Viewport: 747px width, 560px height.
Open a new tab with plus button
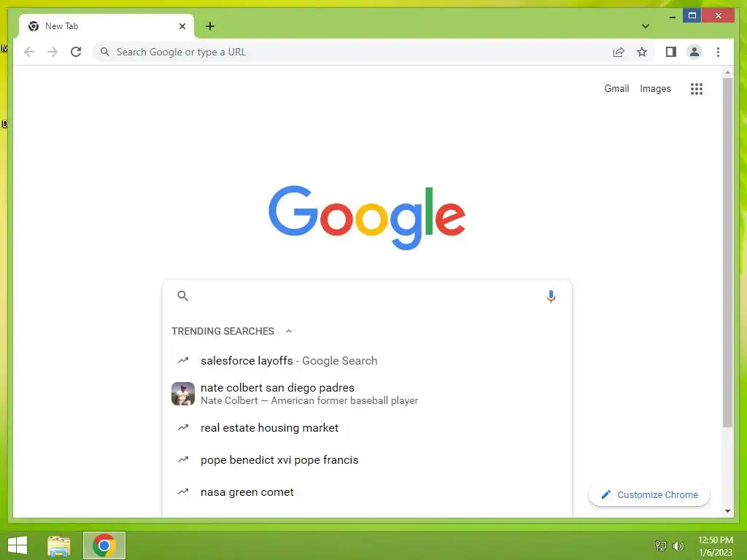coord(210,26)
